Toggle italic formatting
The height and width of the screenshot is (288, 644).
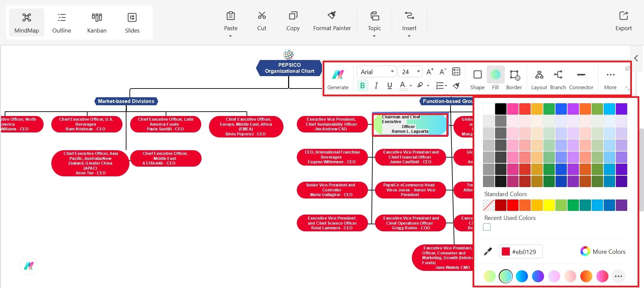click(x=376, y=85)
